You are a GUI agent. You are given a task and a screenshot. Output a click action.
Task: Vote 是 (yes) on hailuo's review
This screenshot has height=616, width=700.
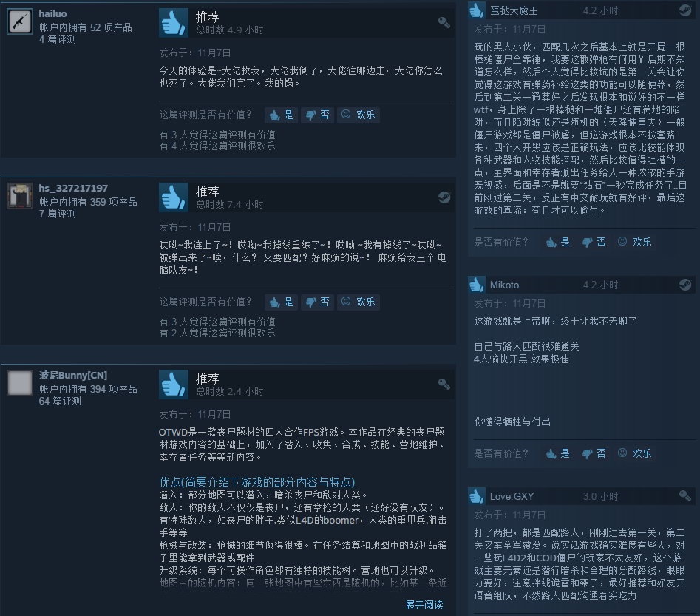(281, 115)
